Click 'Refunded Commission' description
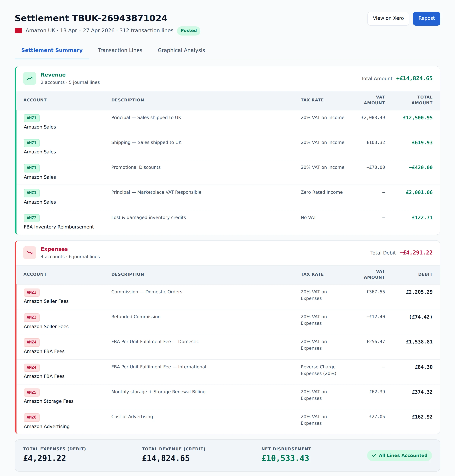The image size is (455, 476). [136, 317]
